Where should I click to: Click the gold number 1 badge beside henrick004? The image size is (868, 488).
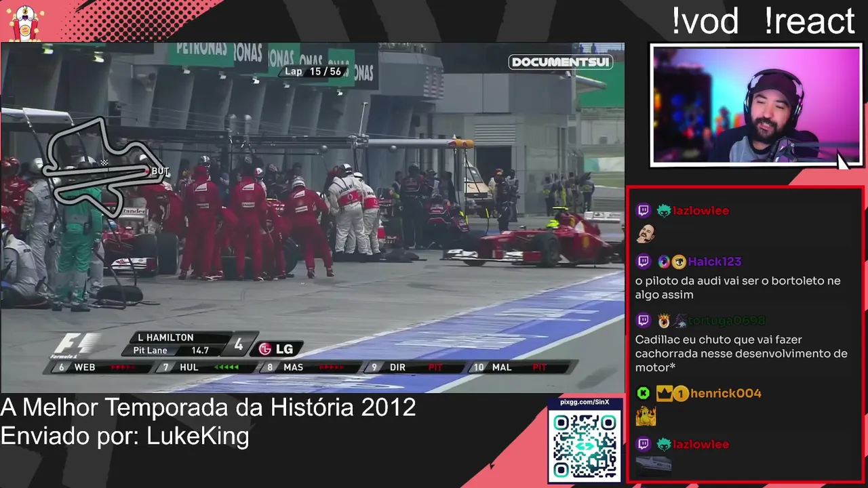(x=680, y=393)
